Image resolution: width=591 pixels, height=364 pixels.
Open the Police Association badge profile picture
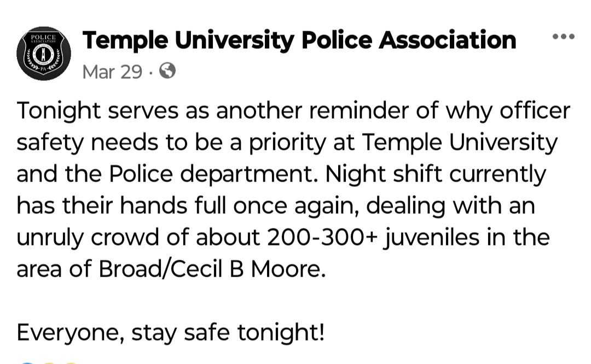click(44, 53)
